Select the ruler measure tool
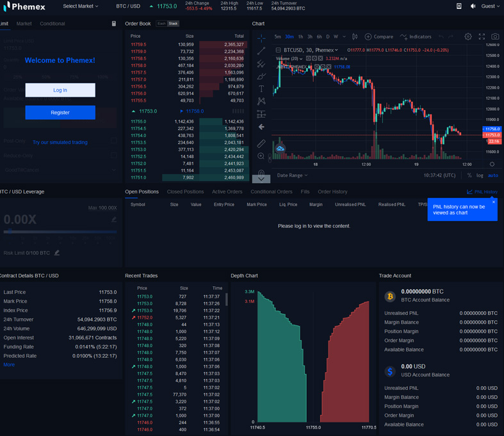The height and width of the screenshot is (436, 504). 261,143
